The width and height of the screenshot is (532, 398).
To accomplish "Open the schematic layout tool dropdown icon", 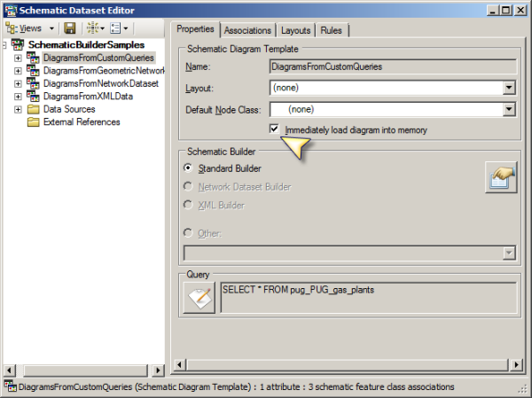I will (x=96, y=28).
